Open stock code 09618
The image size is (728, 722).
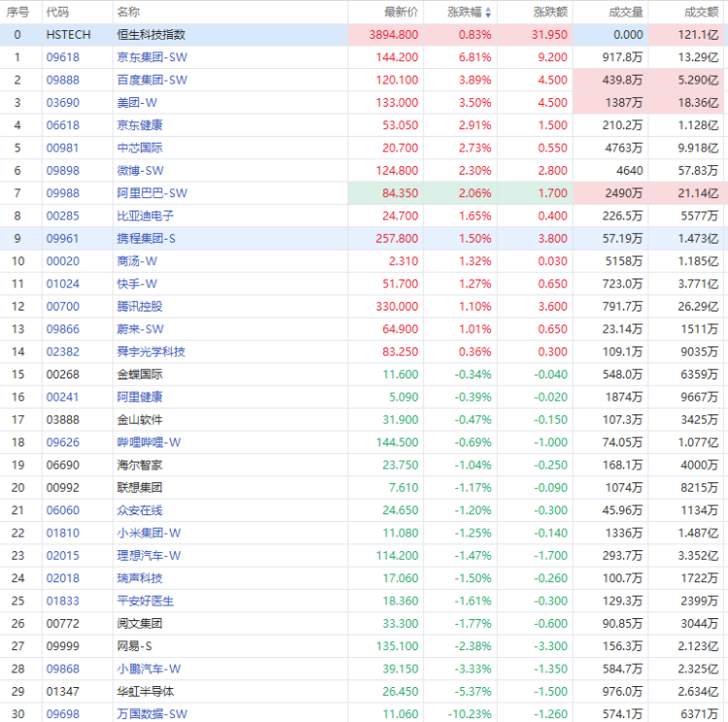[x=63, y=57]
